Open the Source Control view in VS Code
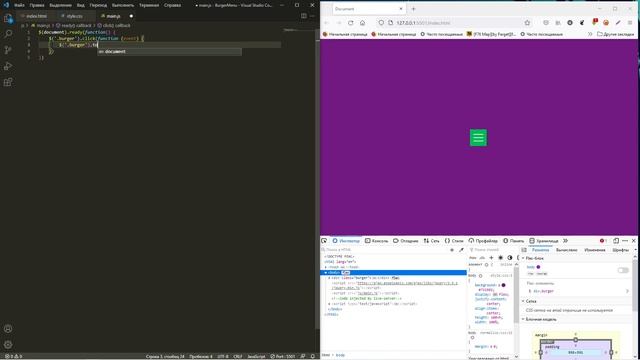Screen dimensions: 640x360 pos(8,50)
